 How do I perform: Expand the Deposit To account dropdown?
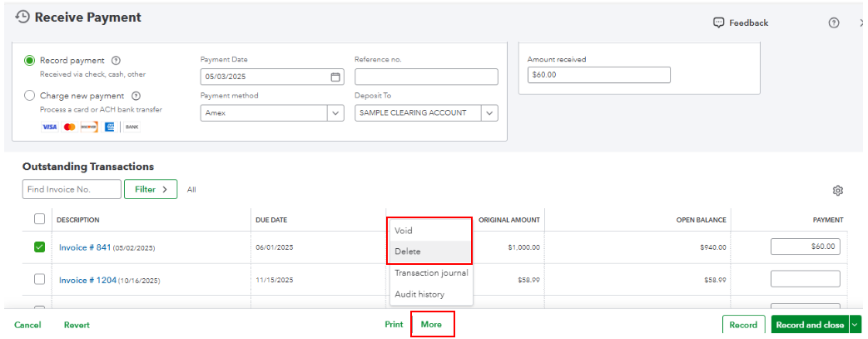489,113
